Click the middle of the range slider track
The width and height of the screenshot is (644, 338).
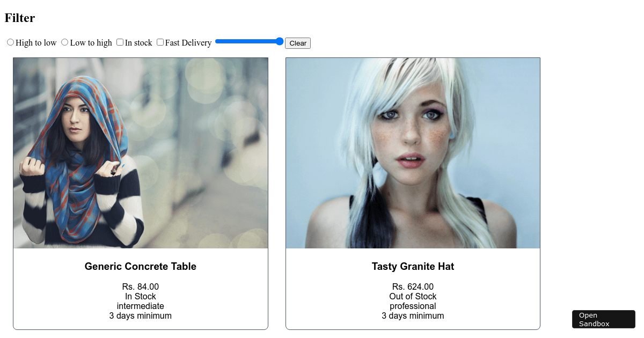[249, 41]
